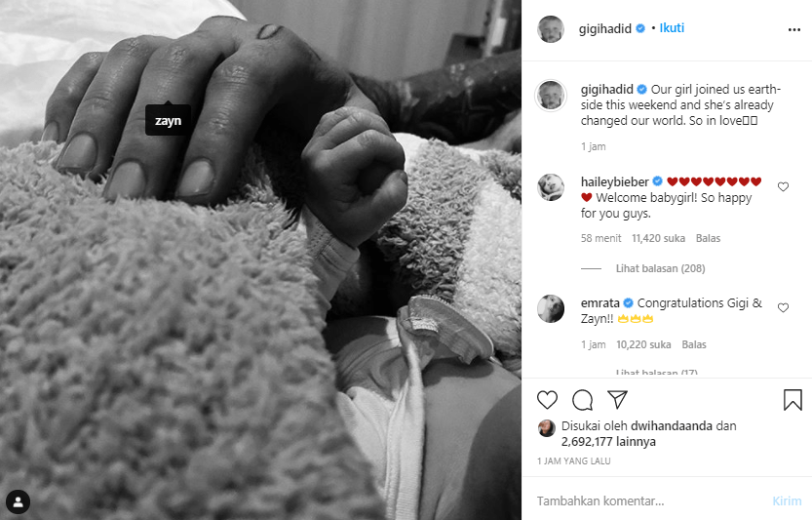
Task: Open gigihadid profile picture in header
Action: [551, 29]
